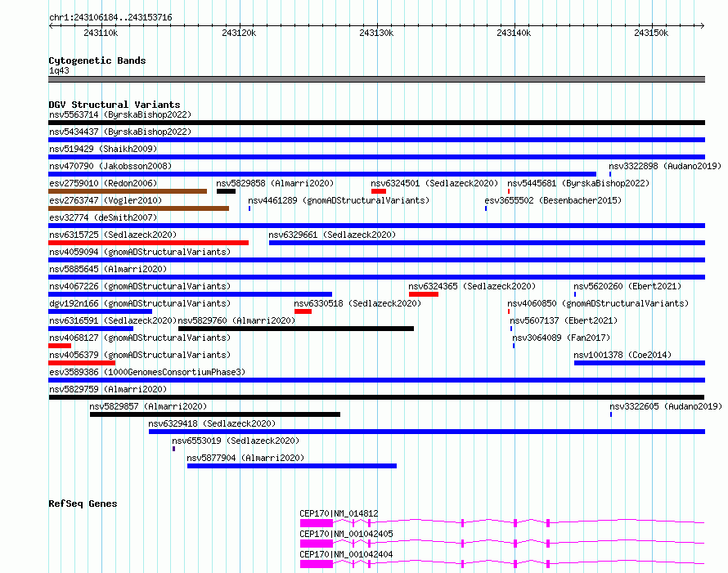Image resolution: width=728 pixels, height=573 pixels.
Task: Click nsv5607137 (Ebert2021) label
Action: (x=564, y=320)
